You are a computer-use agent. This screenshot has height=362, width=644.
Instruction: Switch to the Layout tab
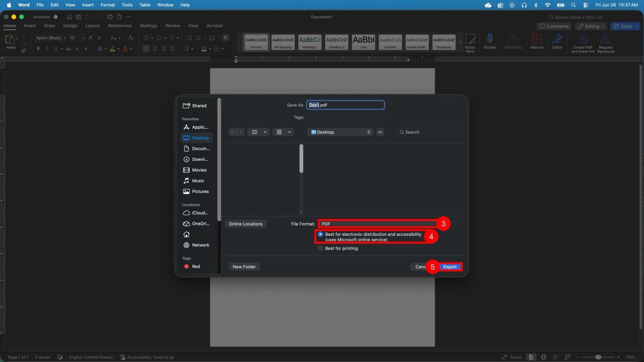92,26
